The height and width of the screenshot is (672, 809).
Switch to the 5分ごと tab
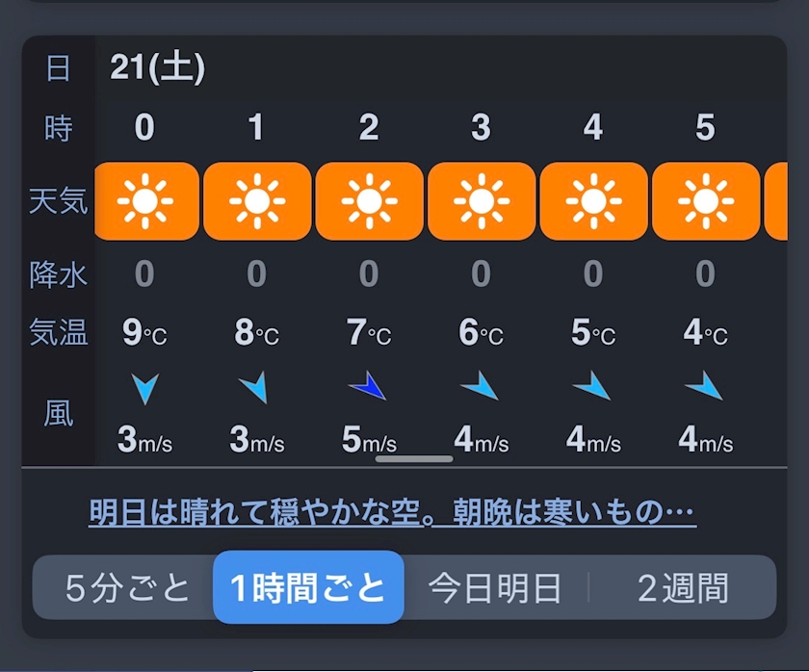128,587
